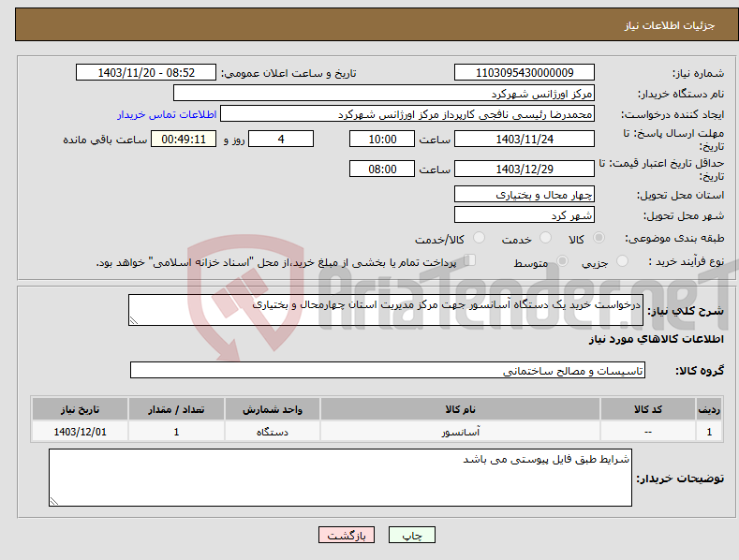Click the general description text area
This screenshot has height=560, width=739.
click(386, 310)
